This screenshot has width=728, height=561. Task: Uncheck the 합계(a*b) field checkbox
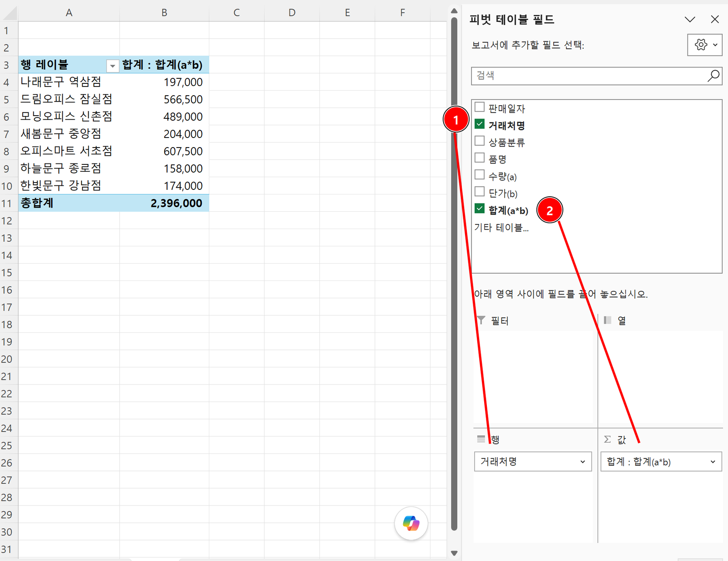pos(480,209)
